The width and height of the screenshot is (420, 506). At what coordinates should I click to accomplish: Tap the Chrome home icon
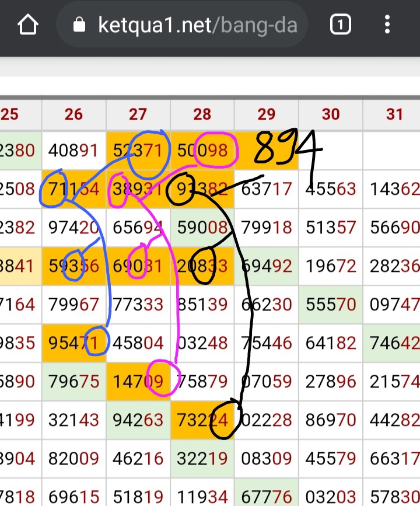point(27,25)
